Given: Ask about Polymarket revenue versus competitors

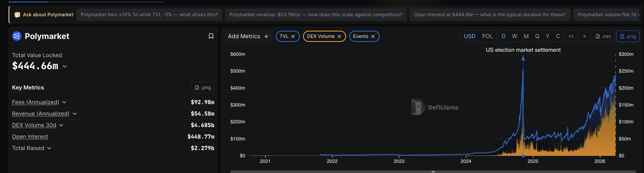Looking at the screenshot, I should pyautogui.click(x=316, y=15).
